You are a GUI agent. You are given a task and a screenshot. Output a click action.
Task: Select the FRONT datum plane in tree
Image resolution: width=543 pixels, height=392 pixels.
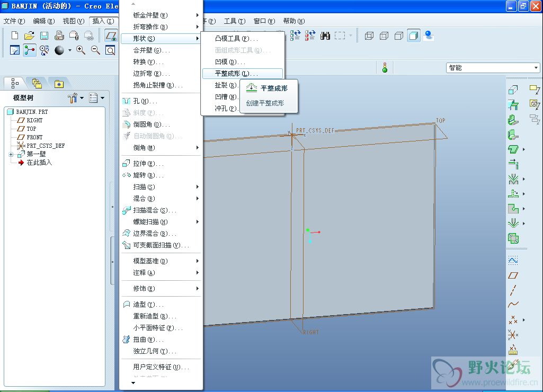tap(34, 137)
